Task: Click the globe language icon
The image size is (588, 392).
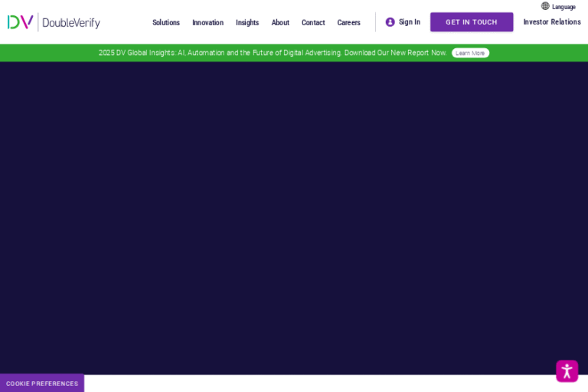Action: point(545,6)
